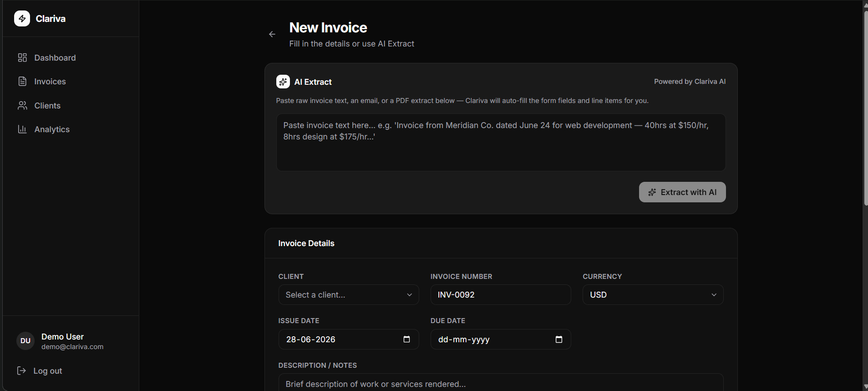Screen dimensions: 868x391
Task: Click the New Invoice heading
Action: [328, 27]
